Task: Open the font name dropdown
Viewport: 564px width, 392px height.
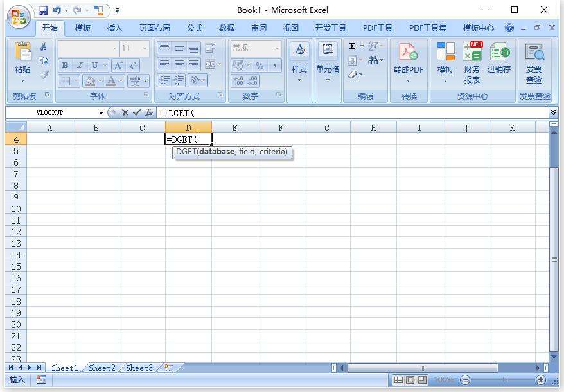Action: coord(114,48)
